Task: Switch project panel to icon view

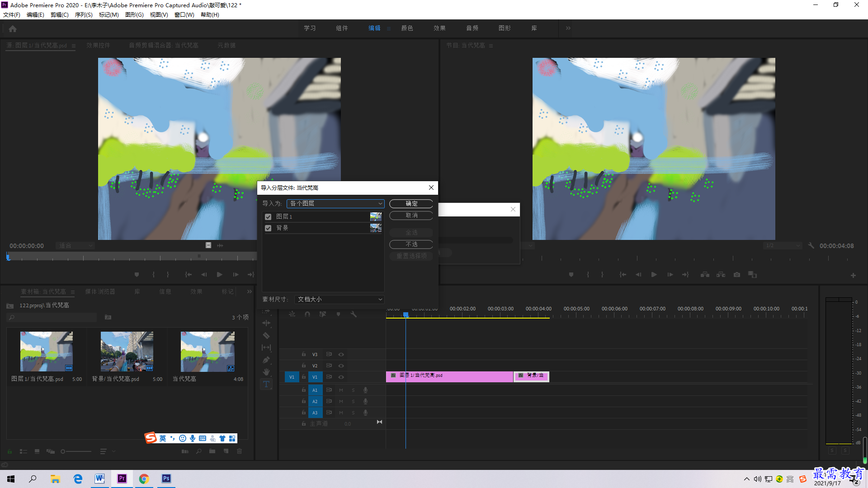Action: pos(37,451)
